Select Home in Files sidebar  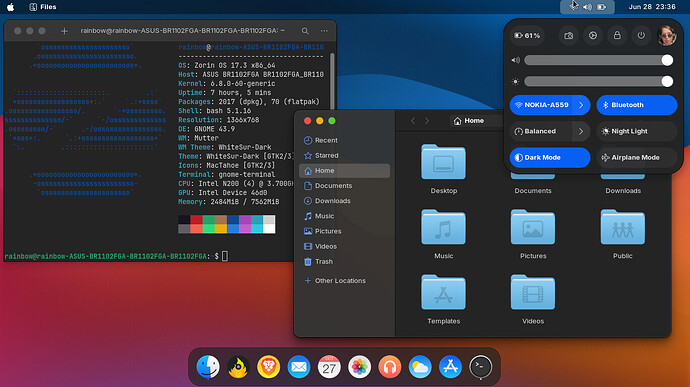point(344,170)
